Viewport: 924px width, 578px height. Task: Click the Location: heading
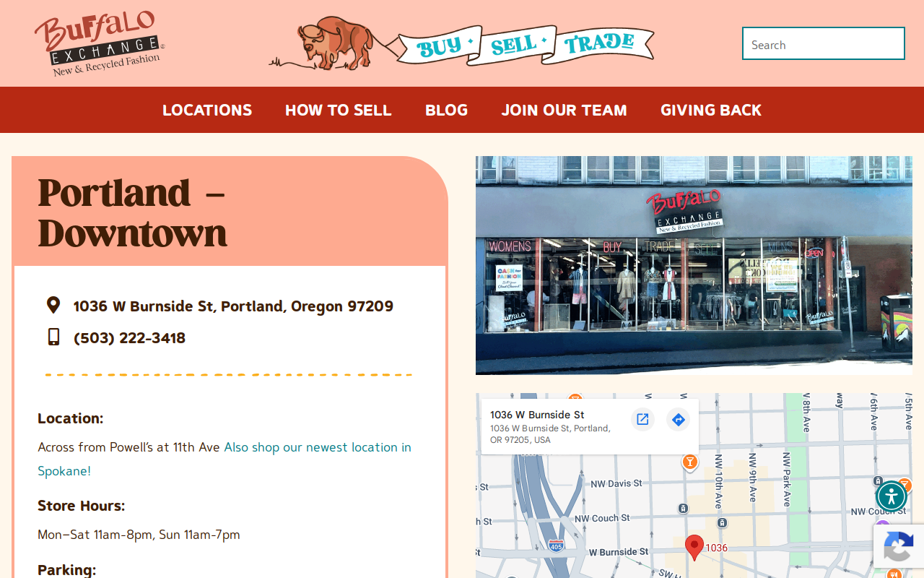(71, 418)
